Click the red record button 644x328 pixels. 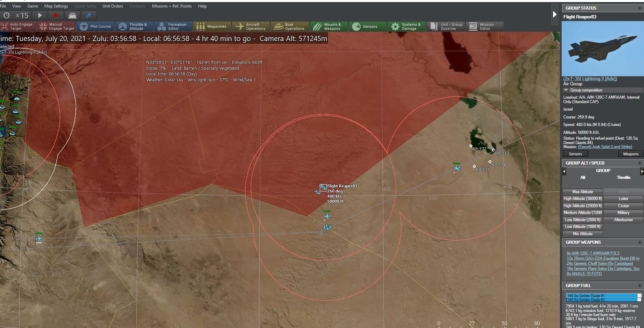pyautogui.click(x=56, y=15)
